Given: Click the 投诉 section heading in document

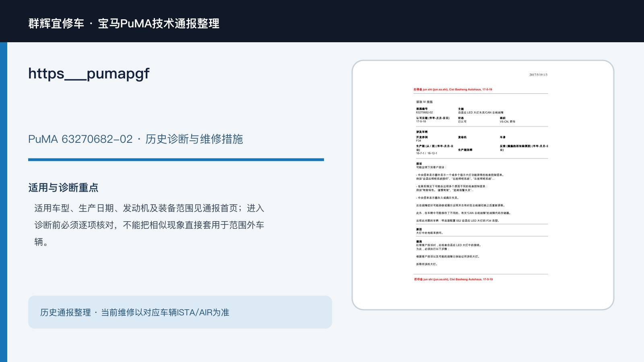Looking at the screenshot, I should (419, 164).
